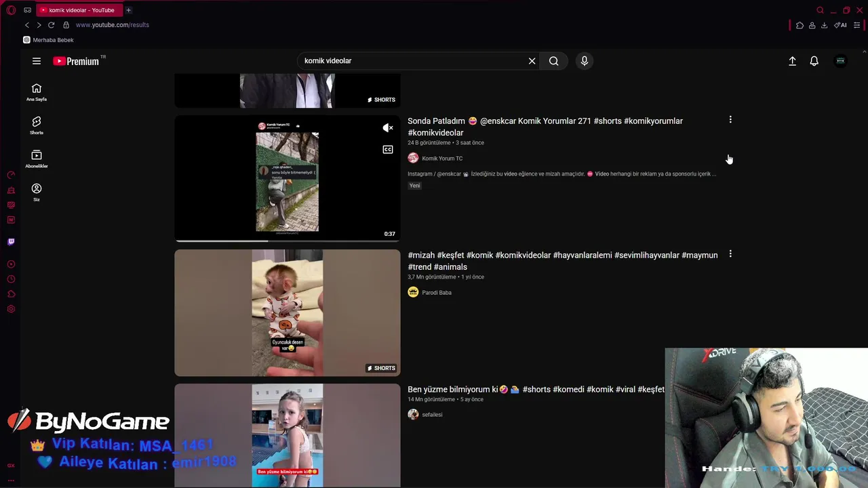Click the sefailesi channel avatar
The image size is (868, 488).
(x=413, y=414)
